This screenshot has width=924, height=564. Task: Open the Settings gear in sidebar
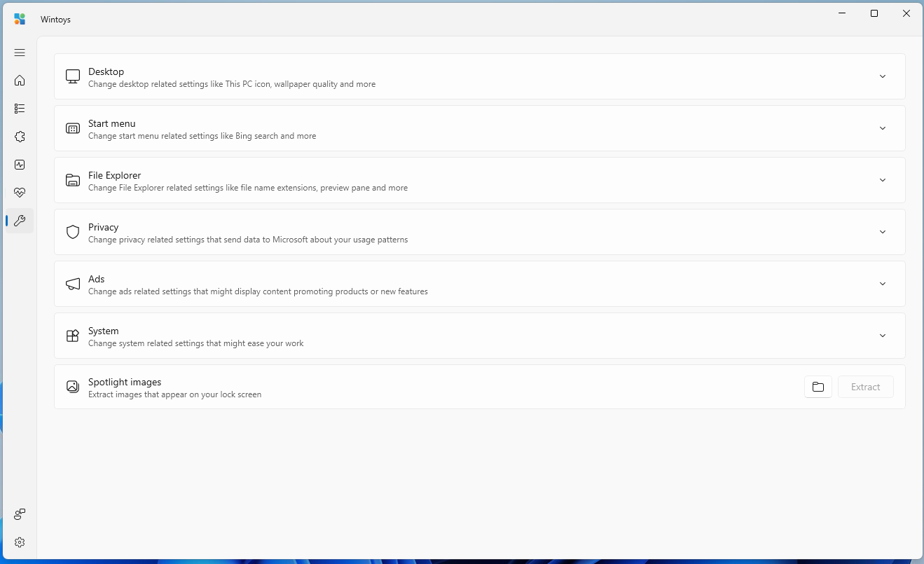pos(20,542)
